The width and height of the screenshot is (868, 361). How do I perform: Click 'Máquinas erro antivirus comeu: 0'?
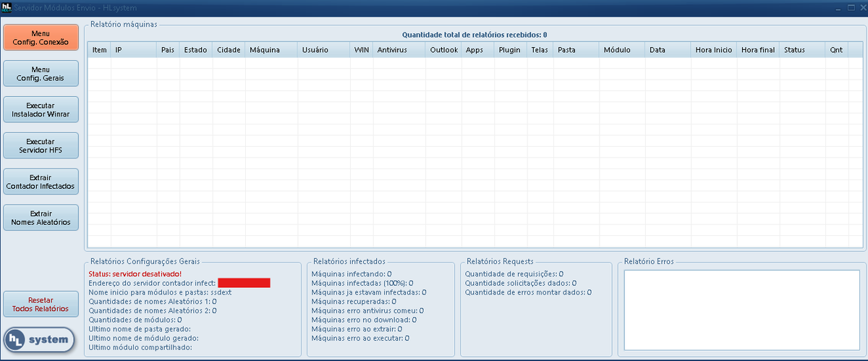367,310
